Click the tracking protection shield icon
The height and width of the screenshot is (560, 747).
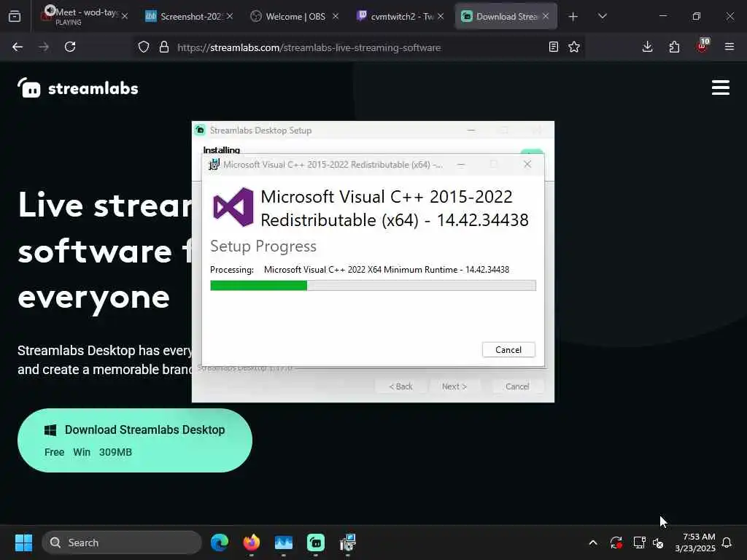tap(144, 47)
